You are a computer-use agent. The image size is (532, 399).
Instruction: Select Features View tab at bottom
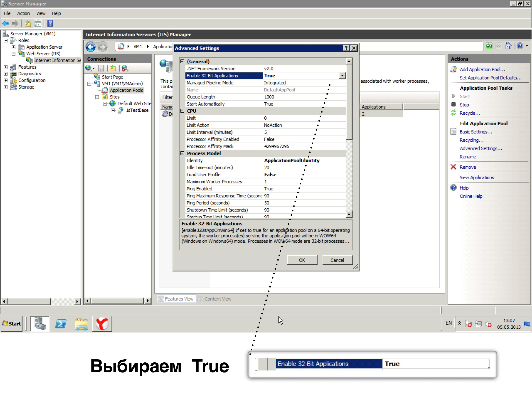pyautogui.click(x=176, y=299)
